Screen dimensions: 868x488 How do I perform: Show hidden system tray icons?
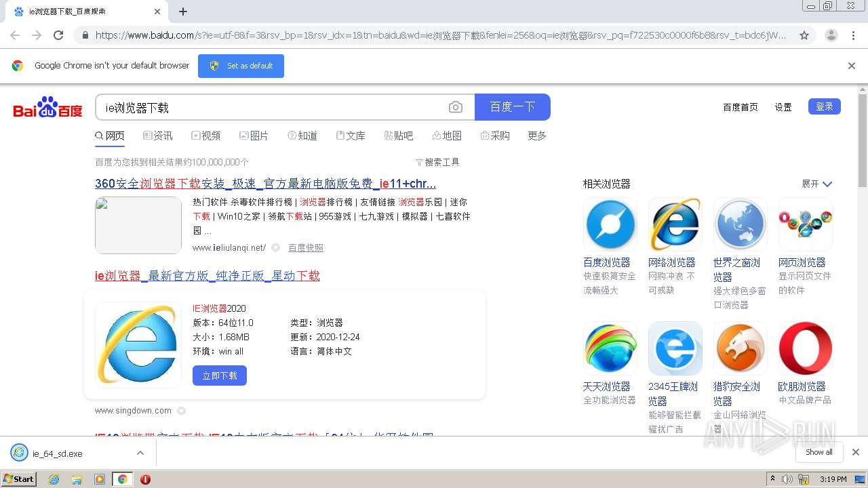[772, 479]
